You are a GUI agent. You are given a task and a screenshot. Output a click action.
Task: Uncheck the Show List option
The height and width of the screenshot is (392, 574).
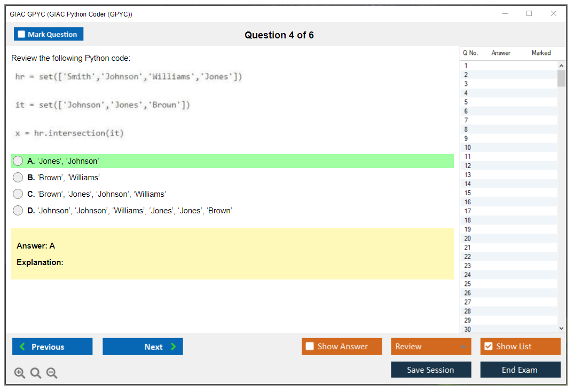[488, 347]
